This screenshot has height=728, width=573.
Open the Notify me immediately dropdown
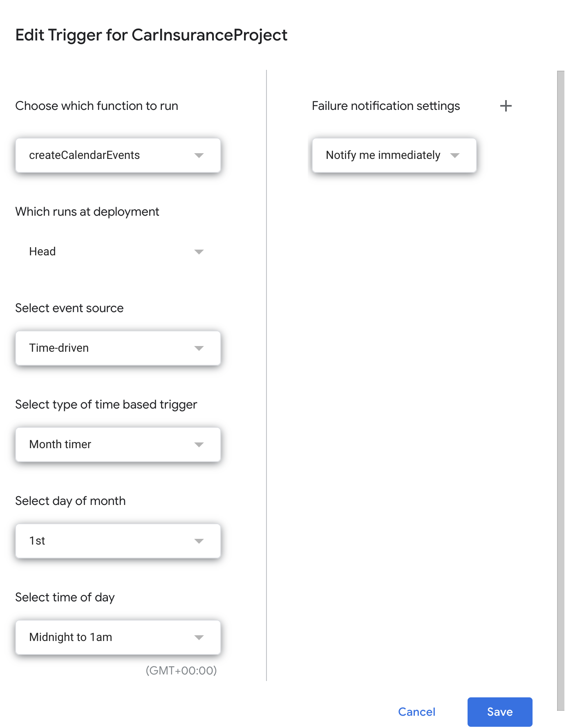pyautogui.click(x=394, y=155)
